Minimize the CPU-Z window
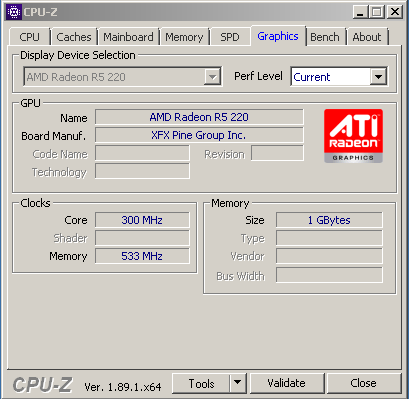This screenshot has width=409, height=399. click(360, 12)
